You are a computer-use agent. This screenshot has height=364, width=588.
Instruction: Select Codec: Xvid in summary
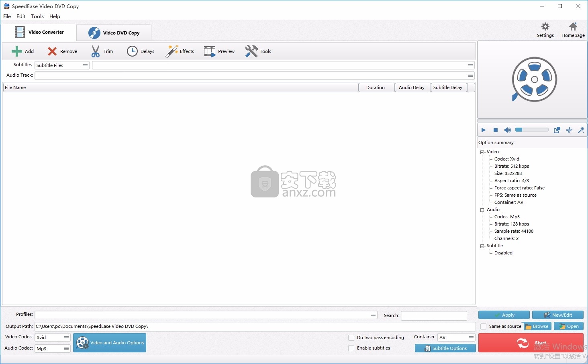pyautogui.click(x=506, y=159)
